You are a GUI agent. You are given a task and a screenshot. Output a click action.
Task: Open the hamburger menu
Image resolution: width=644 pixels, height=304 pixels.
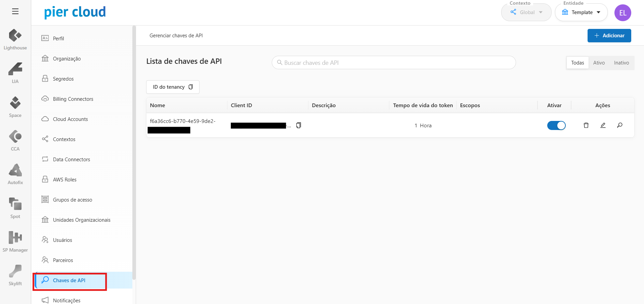pos(15,11)
